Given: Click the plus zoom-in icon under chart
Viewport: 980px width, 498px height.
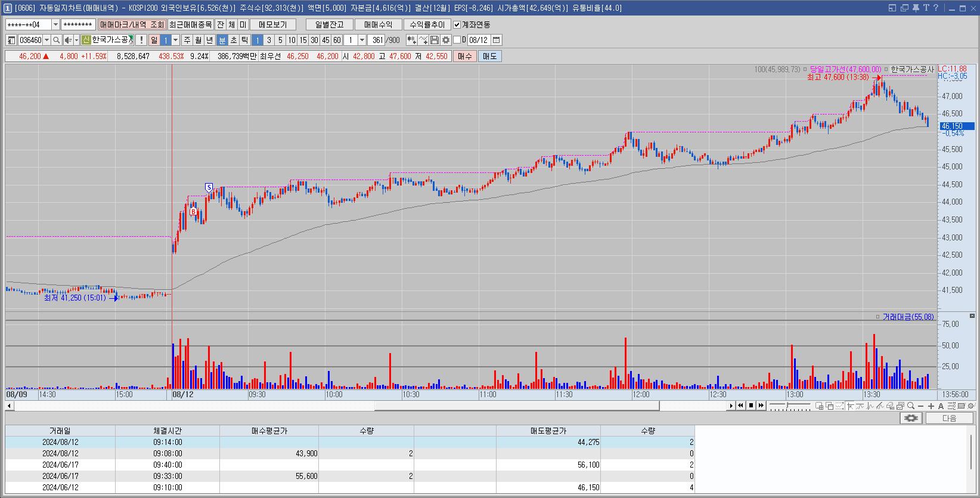Looking at the screenshot, I should (x=931, y=406).
